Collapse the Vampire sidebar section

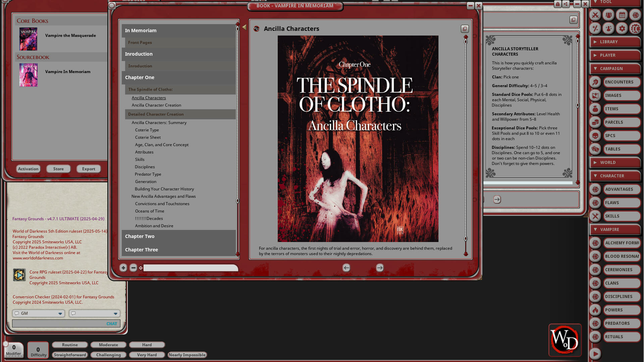click(x=615, y=229)
